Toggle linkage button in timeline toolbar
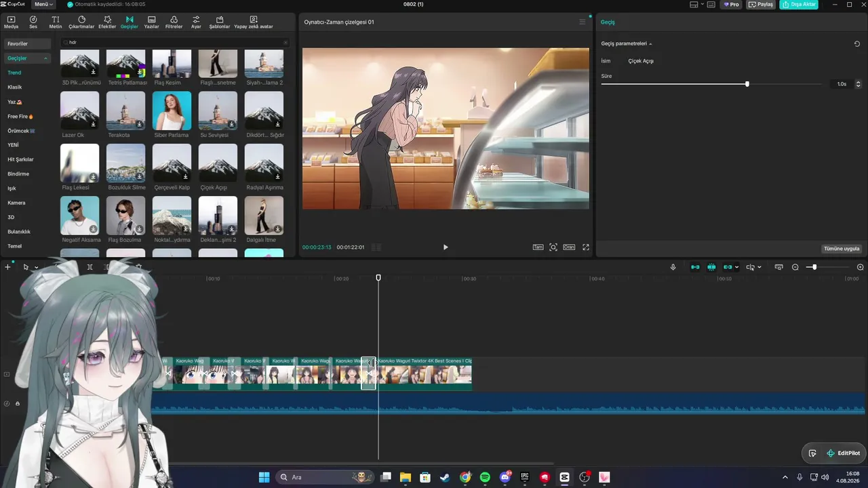 [728, 267]
